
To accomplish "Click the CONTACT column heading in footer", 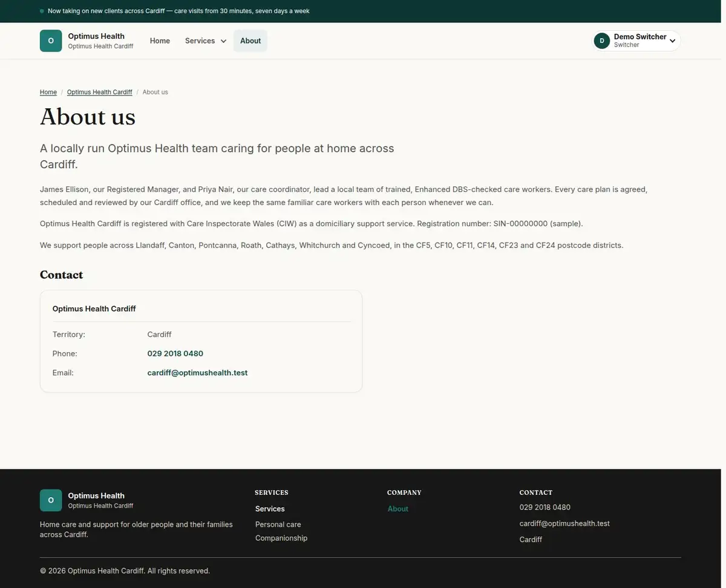I will point(536,492).
